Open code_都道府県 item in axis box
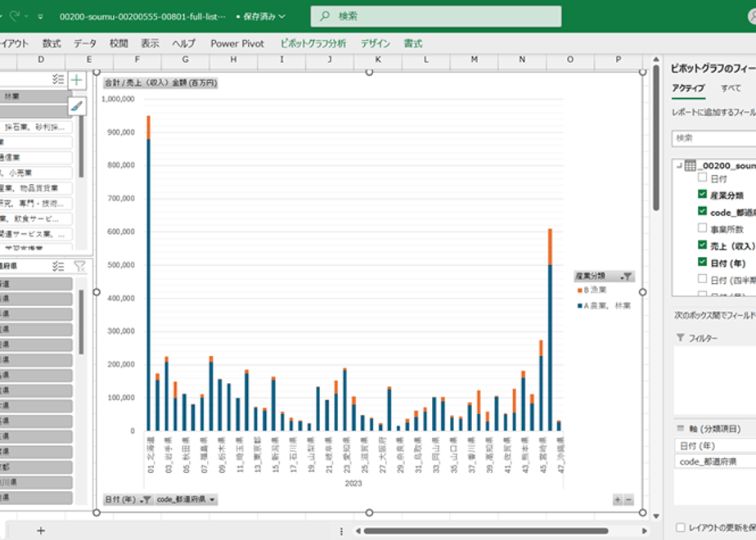The image size is (756, 540). [x=715, y=462]
